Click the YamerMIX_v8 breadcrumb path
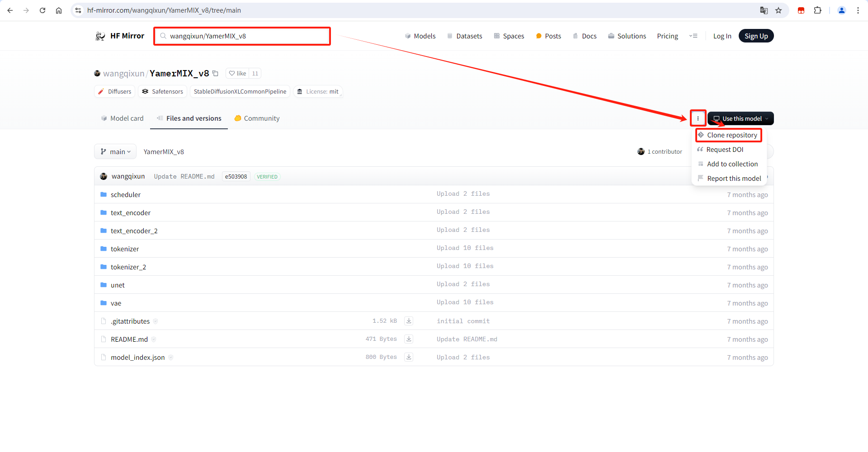This screenshot has width=868, height=452. pos(164,152)
